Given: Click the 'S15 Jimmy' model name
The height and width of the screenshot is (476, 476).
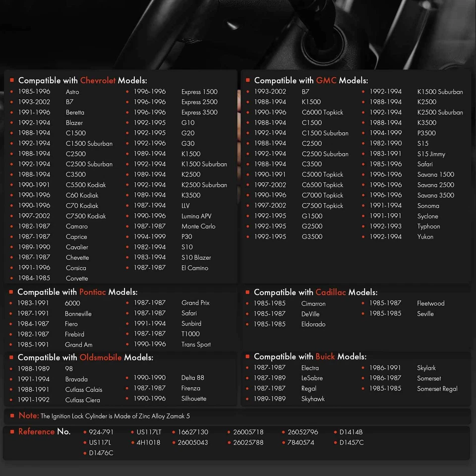Looking at the screenshot, I should 431,154.
